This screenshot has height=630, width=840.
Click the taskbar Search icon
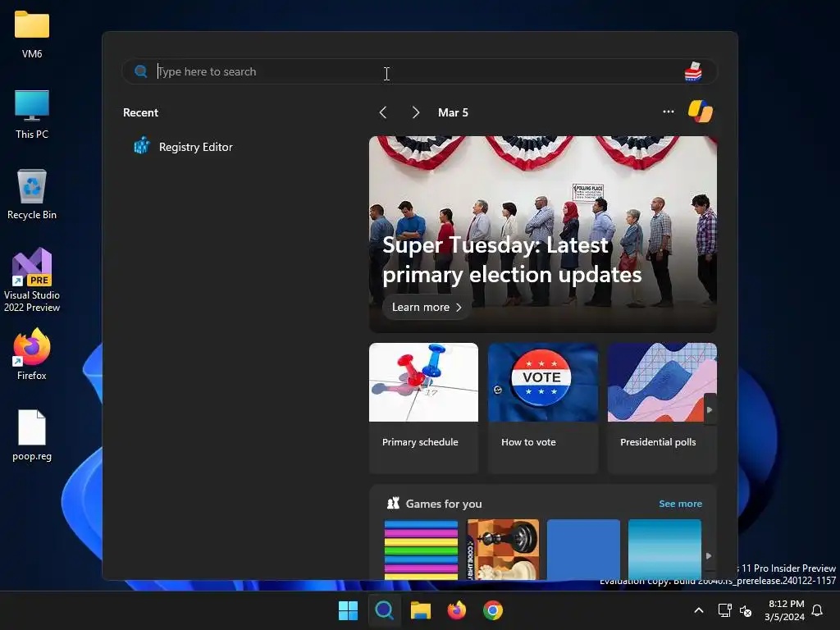pos(384,610)
